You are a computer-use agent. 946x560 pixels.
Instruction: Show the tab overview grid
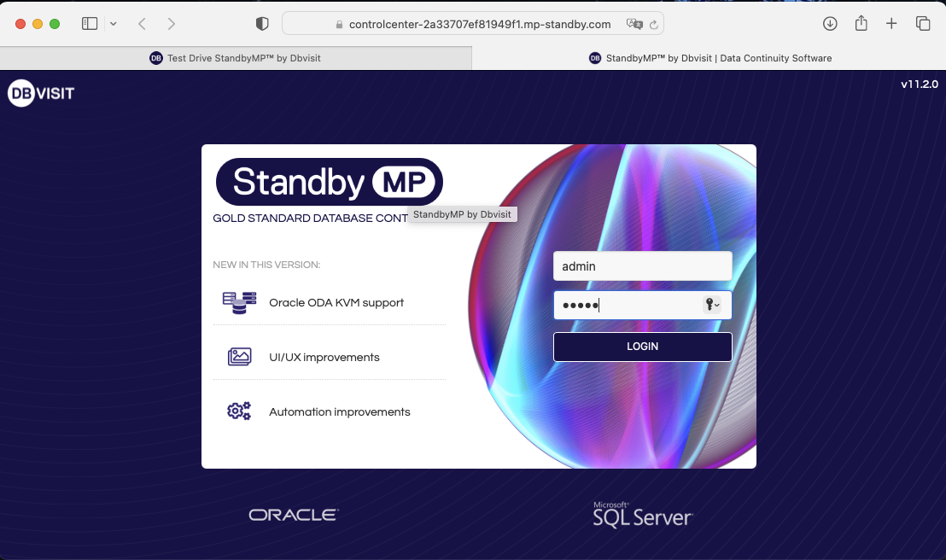pyautogui.click(x=923, y=24)
